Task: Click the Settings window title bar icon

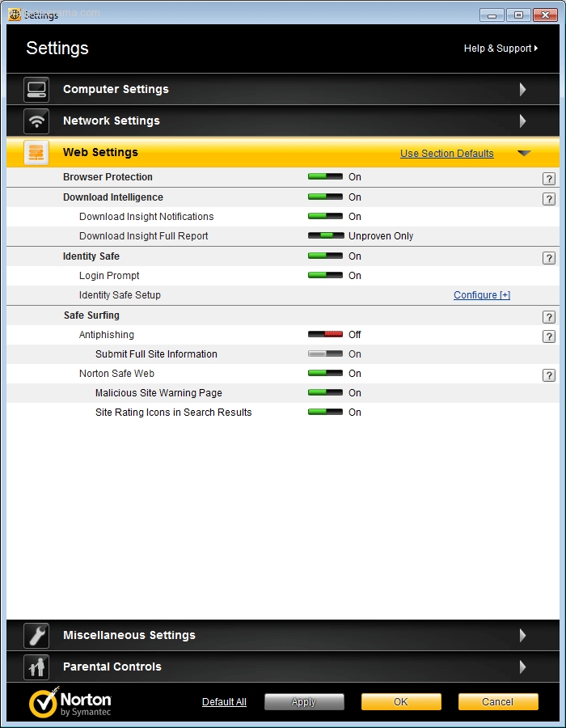Action: [15, 15]
